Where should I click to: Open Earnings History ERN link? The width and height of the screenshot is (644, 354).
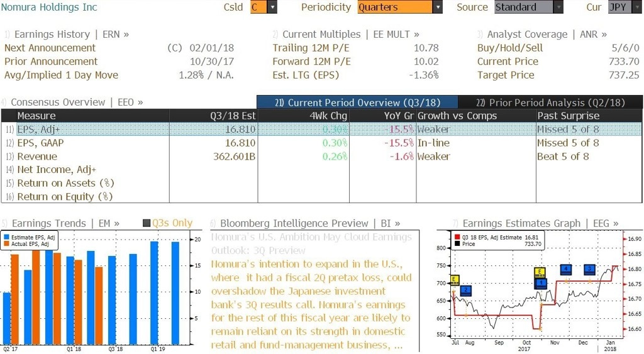tap(72, 35)
